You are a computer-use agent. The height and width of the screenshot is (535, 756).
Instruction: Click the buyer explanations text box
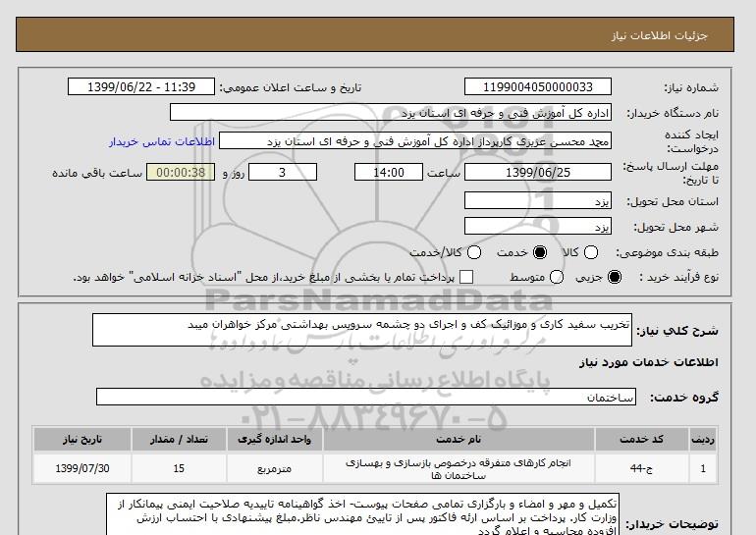click(x=362, y=513)
